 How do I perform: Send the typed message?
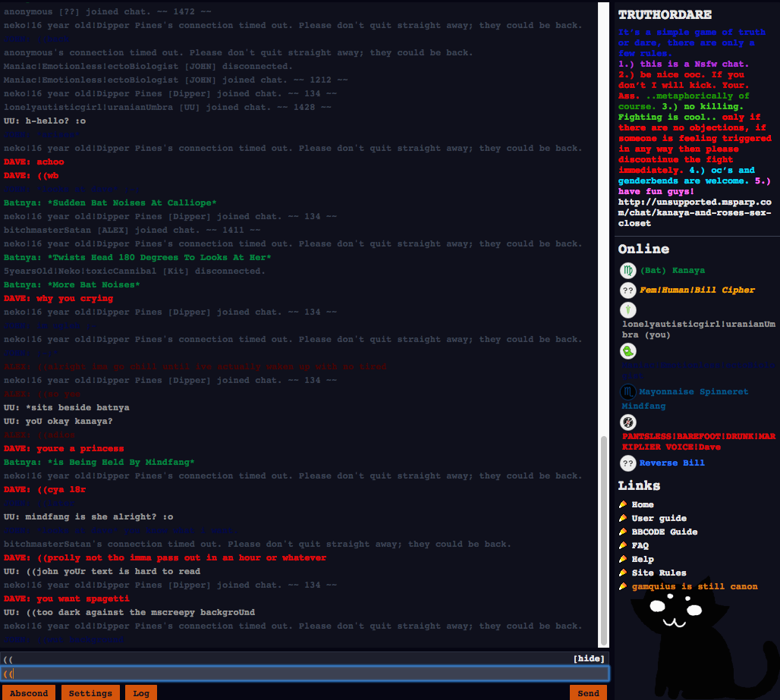(588, 693)
